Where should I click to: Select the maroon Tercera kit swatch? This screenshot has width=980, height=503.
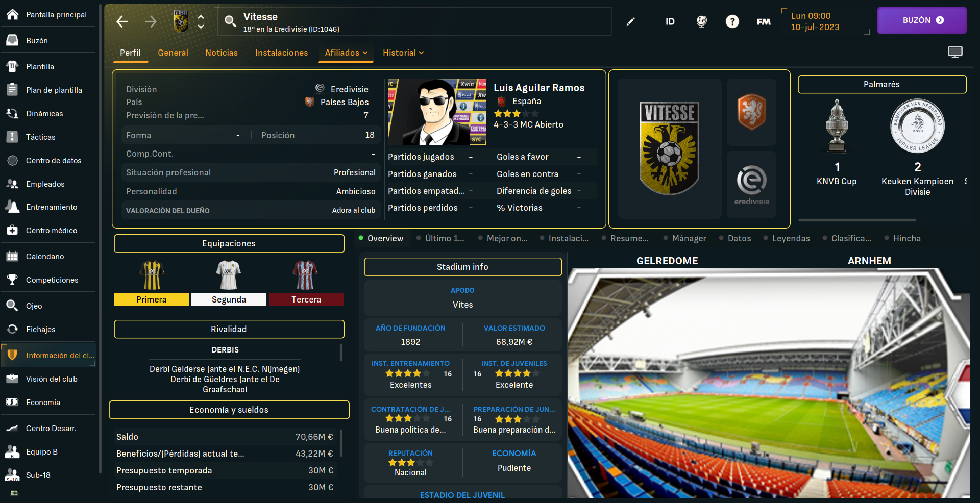[306, 299]
